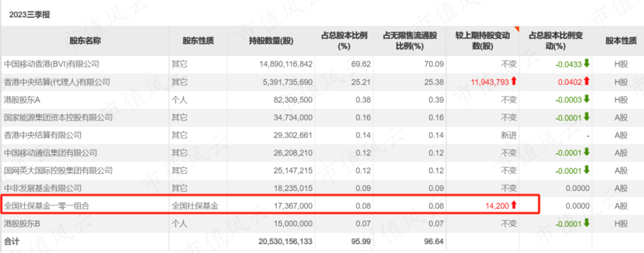Select shareholder 中非发展基金有限公司
The width and height of the screenshot is (644, 253).
click(43, 189)
